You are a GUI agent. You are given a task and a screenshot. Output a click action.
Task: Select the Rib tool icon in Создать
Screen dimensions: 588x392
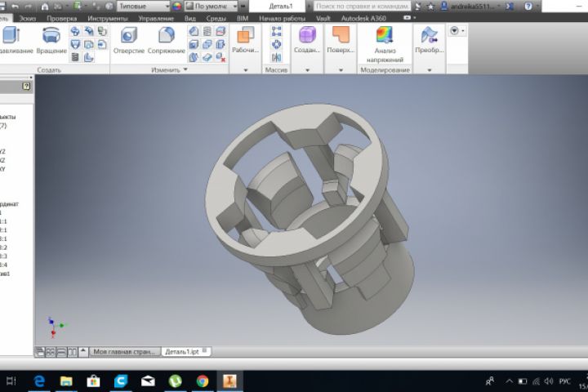[x=88, y=57]
